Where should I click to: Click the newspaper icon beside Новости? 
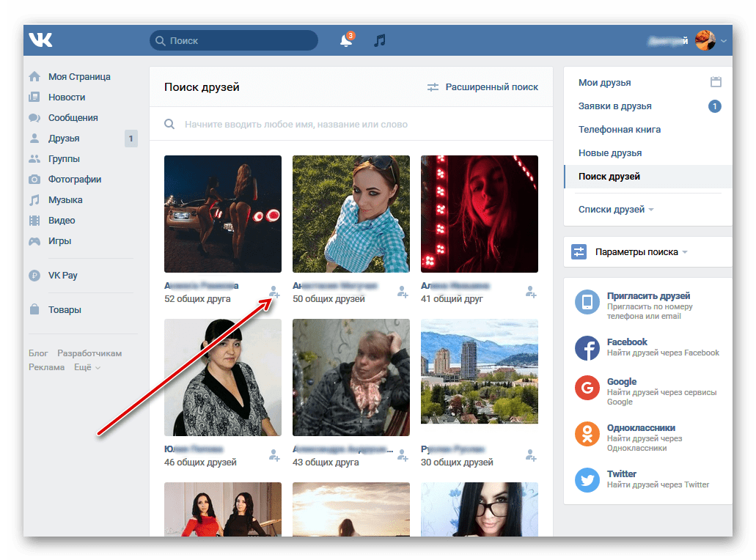tap(34, 97)
